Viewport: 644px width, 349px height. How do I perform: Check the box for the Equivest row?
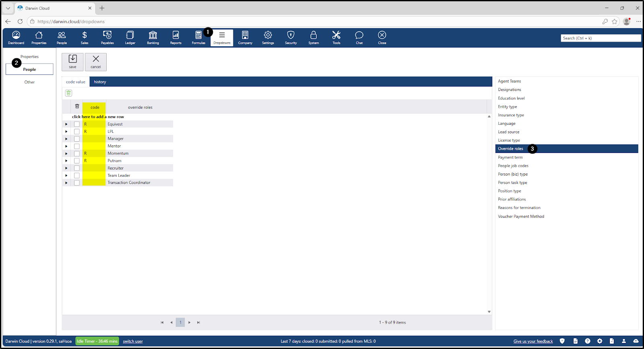77,124
